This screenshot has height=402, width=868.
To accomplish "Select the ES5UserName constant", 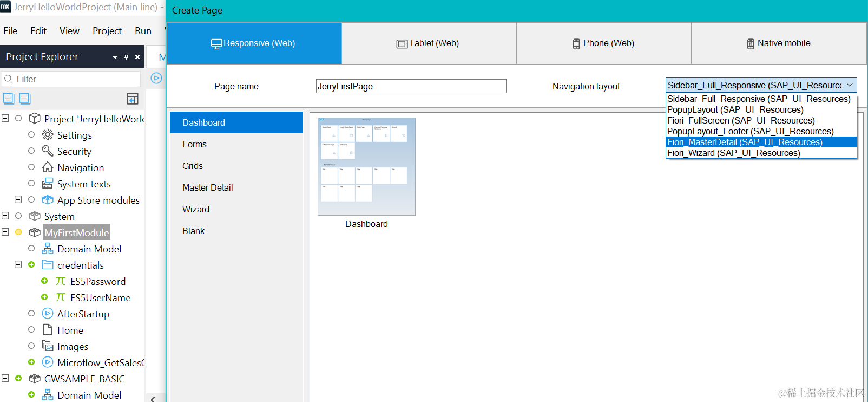I will click(100, 297).
